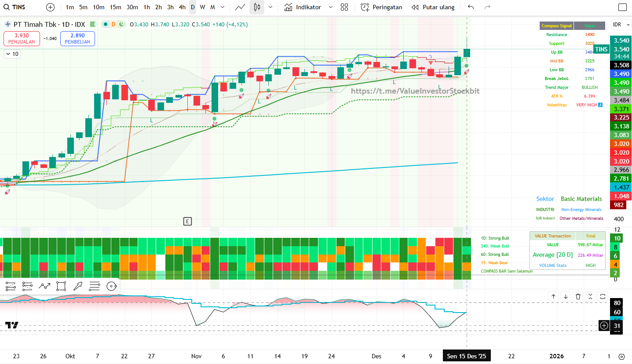Select the rectangle drawing tool
Viewport: 632px width, 364px height.
(x=61, y=286)
